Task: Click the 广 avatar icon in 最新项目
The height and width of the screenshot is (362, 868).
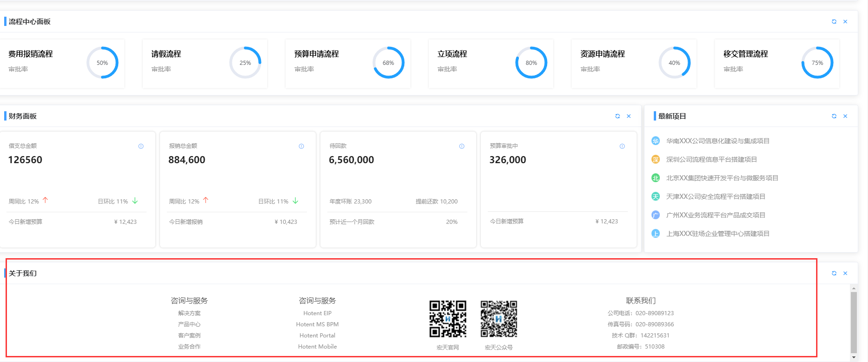Action: pyautogui.click(x=656, y=215)
